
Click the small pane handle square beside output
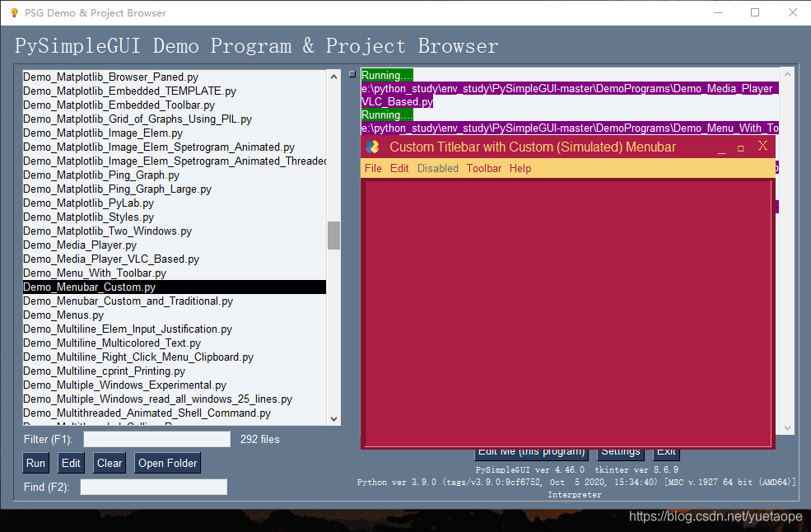352,74
